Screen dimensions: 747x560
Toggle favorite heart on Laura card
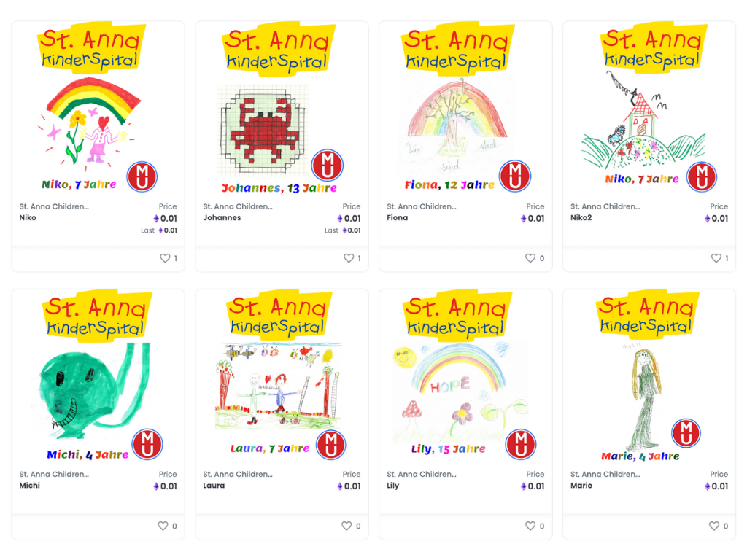coord(347,526)
